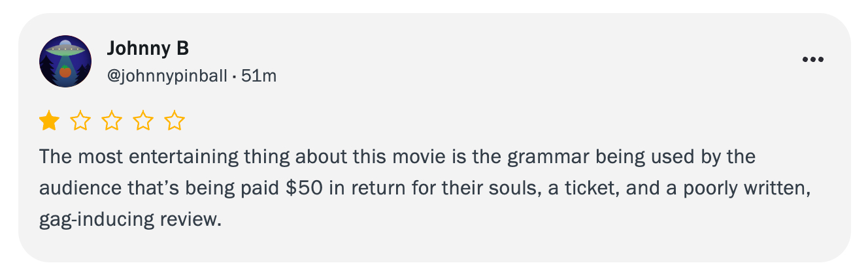Select the second star outline
This screenshot has height=278, width=868.
(80, 121)
